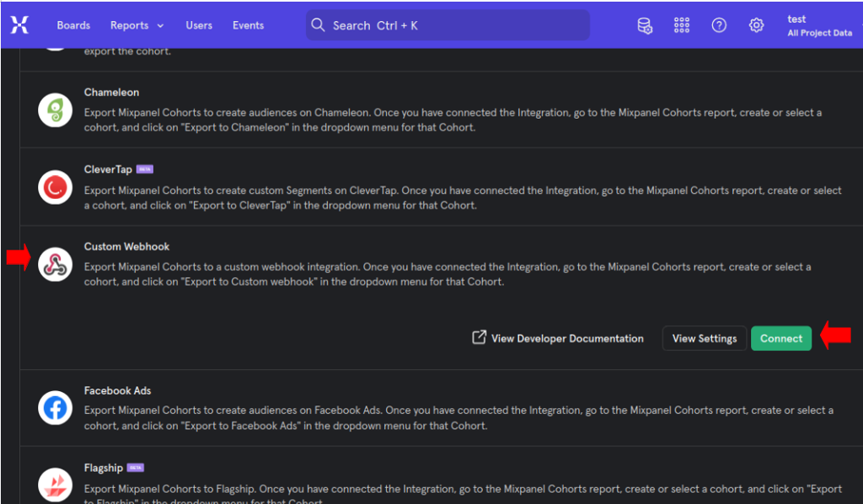Image resolution: width=863 pixels, height=504 pixels.
Task: Focus the Search input field
Action: [x=455, y=25]
